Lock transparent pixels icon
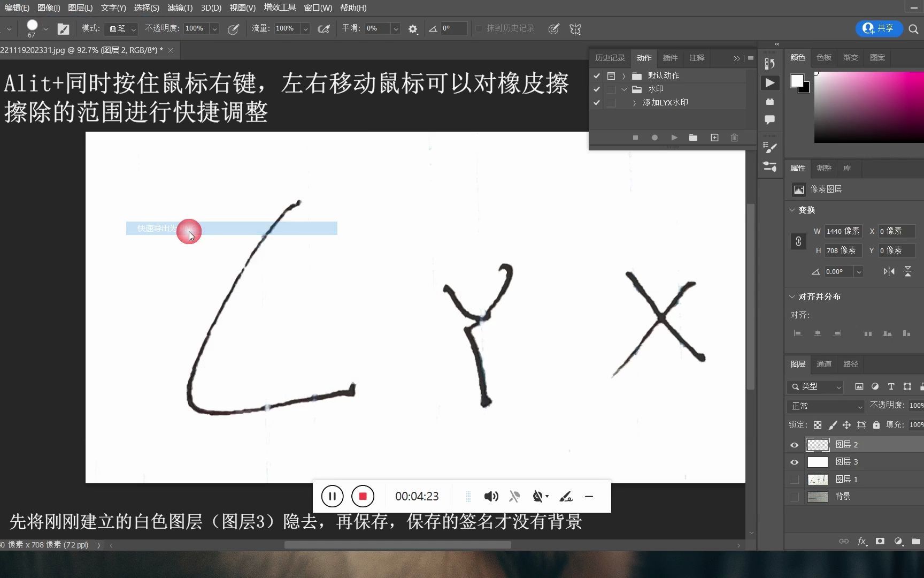Image resolution: width=924 pixels, height=578 pixels. click(x=818, y=425)
